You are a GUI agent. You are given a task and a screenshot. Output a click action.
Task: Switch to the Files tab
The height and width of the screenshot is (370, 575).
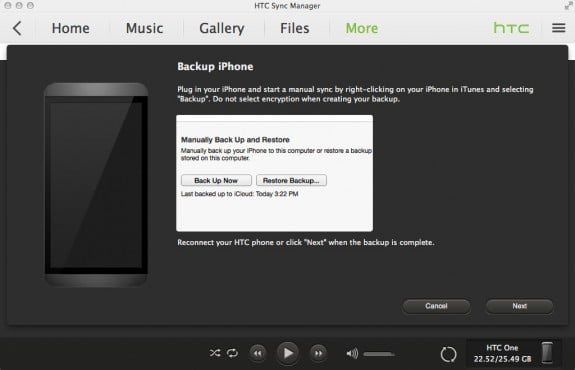pyautogui.click(x=295, y=28)
